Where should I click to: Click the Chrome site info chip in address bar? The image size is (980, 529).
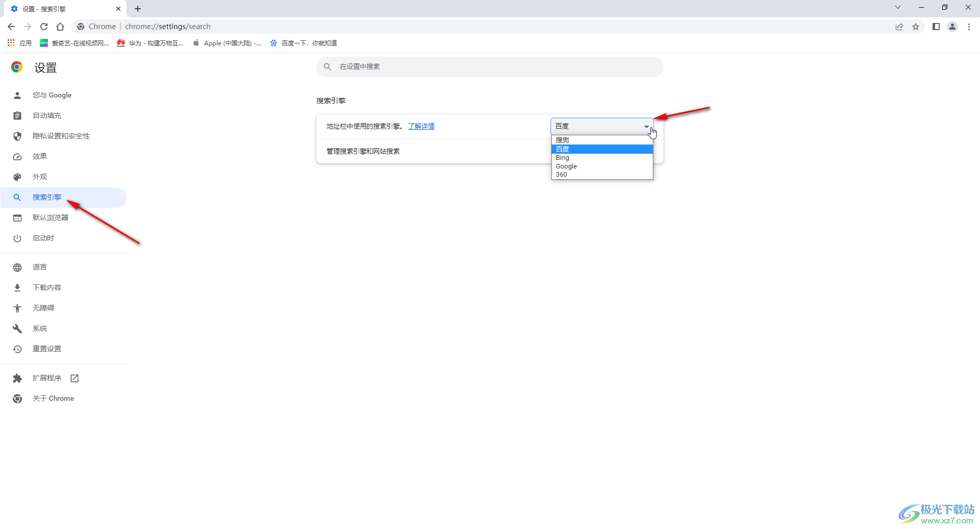pyautogui.click(x=96, y=27)
